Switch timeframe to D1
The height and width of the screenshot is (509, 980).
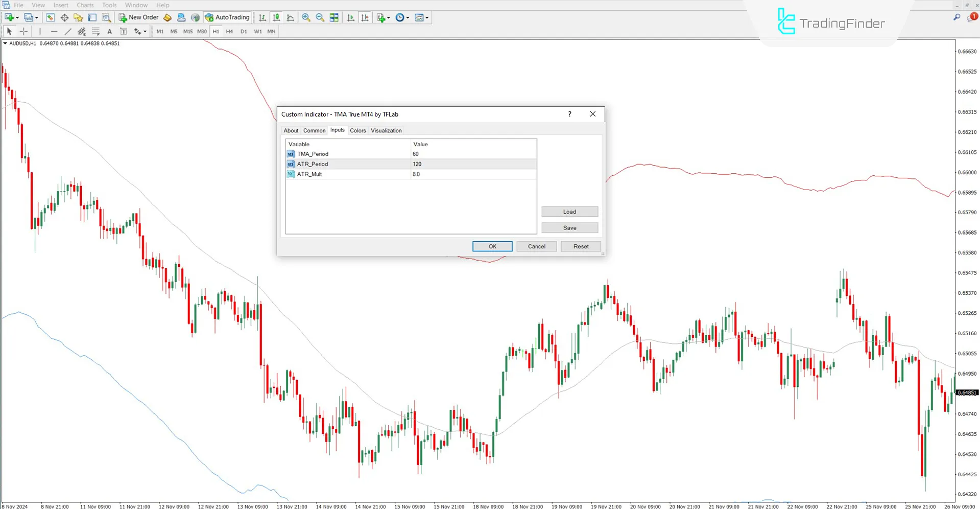(x=244, y=31)
